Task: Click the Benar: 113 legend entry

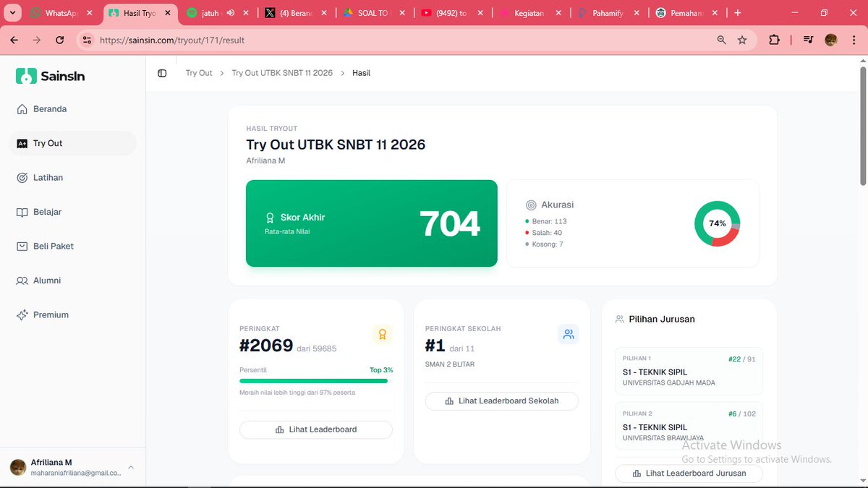Action: (546, 221)
